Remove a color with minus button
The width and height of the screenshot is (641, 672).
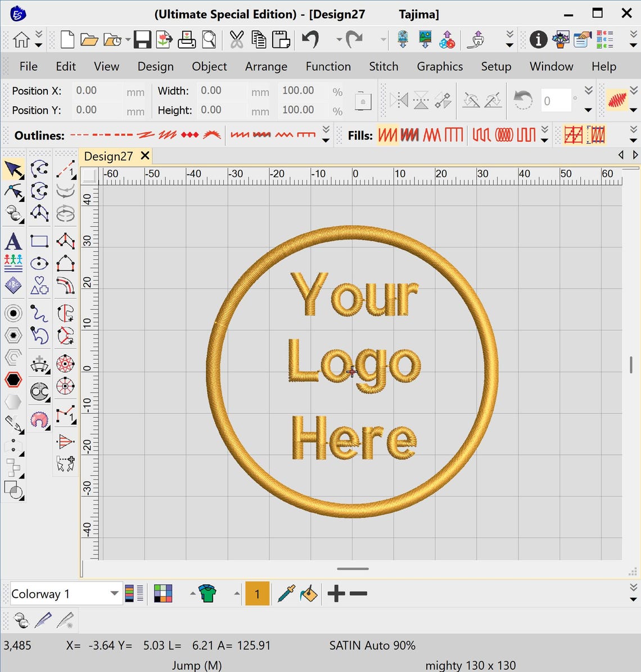pos(358,594)
